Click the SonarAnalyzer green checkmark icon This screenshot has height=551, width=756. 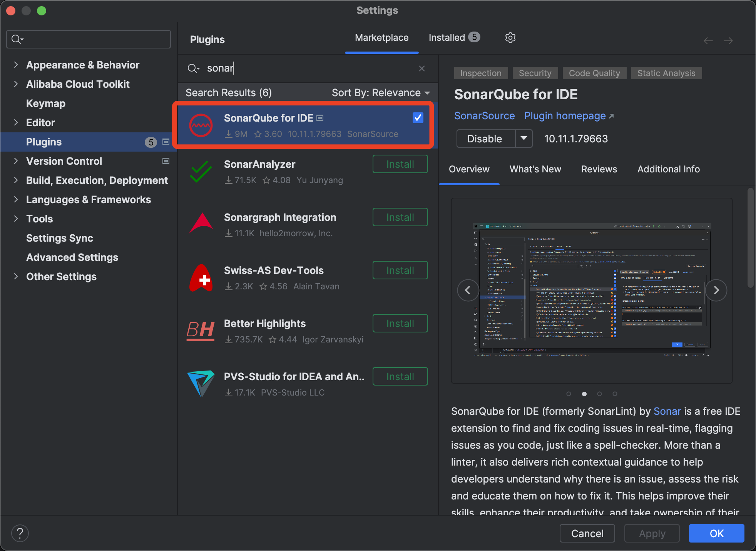pyautogui.click(x=201, y=172)
